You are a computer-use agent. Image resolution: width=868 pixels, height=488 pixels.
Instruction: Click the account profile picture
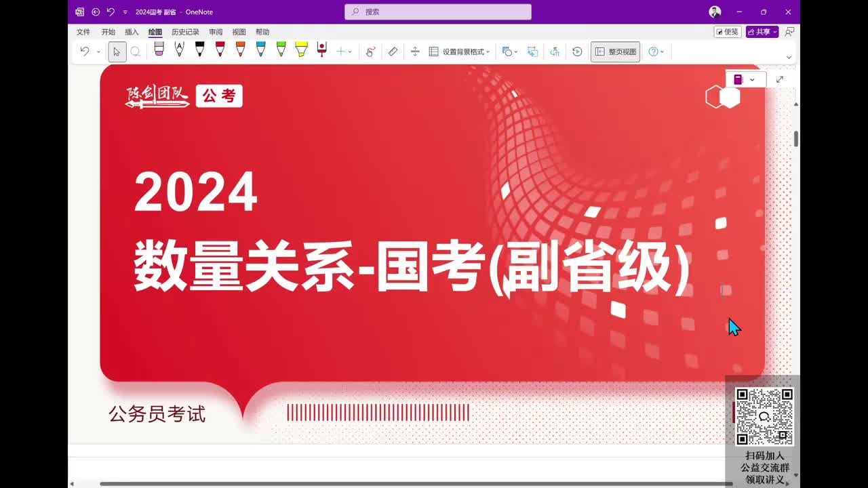715,12
